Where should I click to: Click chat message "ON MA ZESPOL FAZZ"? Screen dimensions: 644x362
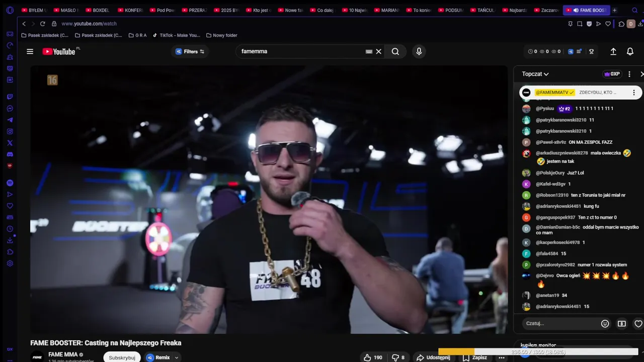click(590, 142)
